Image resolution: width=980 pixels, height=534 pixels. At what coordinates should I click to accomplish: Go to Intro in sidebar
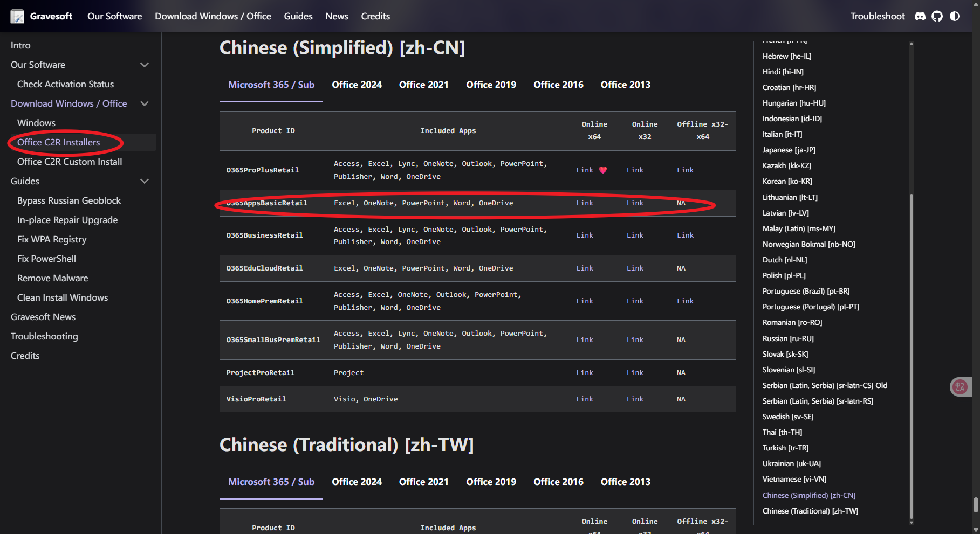coord(20,45)
